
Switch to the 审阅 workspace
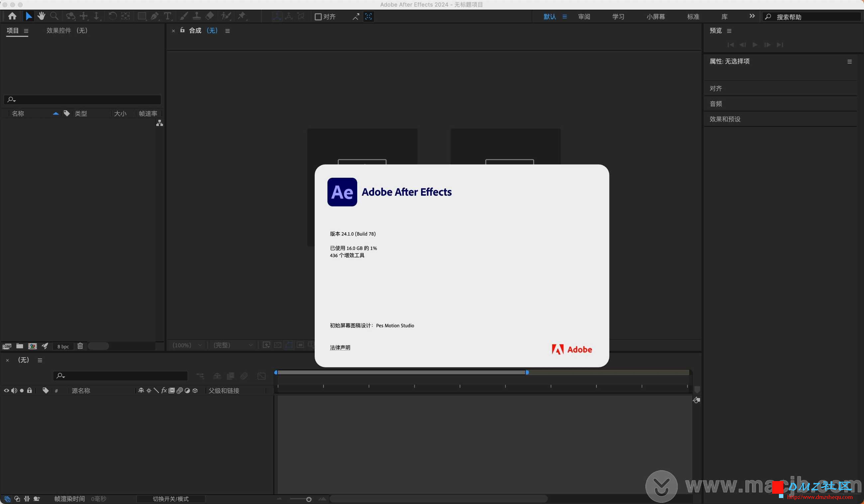point(584,17)
